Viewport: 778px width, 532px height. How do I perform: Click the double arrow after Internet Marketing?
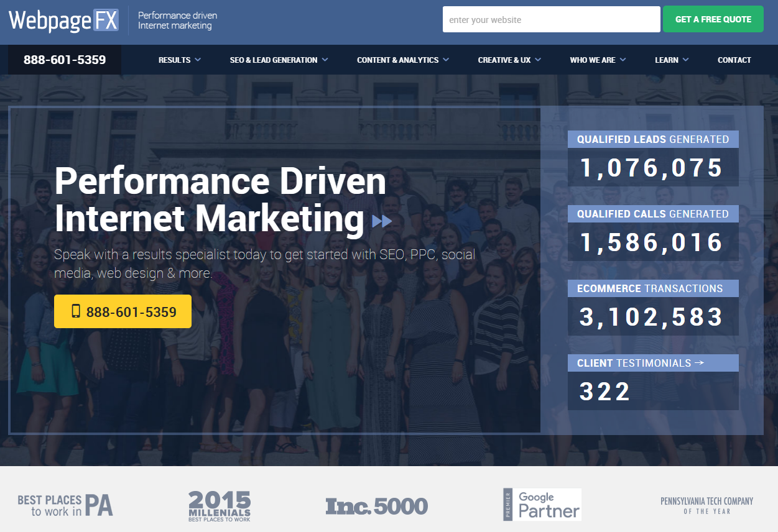[x=382, y=221]
